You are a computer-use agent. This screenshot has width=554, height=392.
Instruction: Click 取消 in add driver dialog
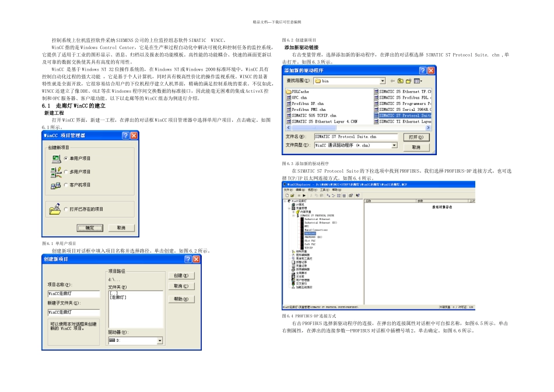416,147
